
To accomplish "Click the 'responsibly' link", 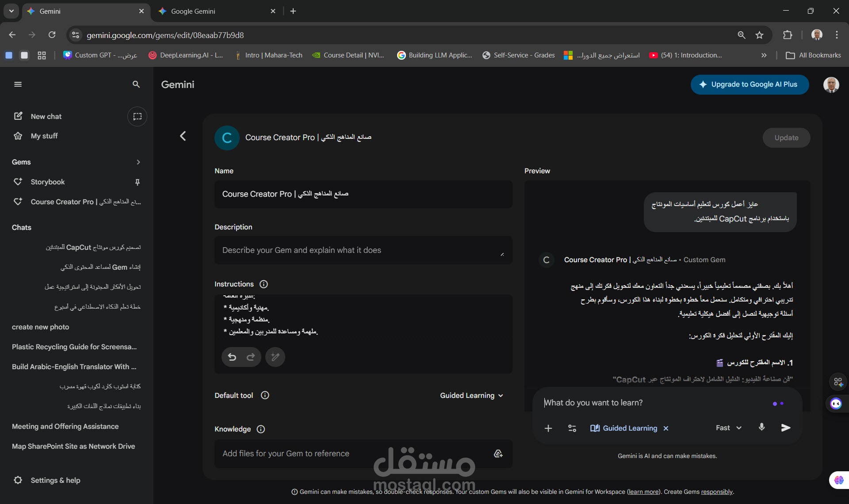I will pos(717,492).
